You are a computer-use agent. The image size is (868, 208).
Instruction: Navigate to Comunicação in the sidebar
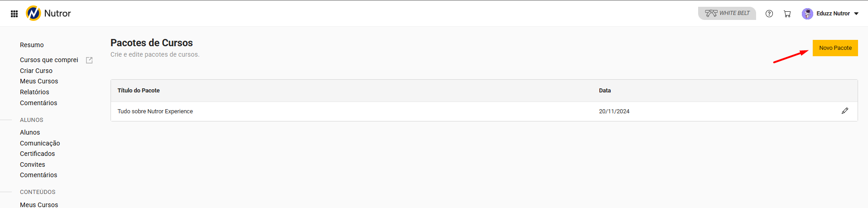pos(40,143)
